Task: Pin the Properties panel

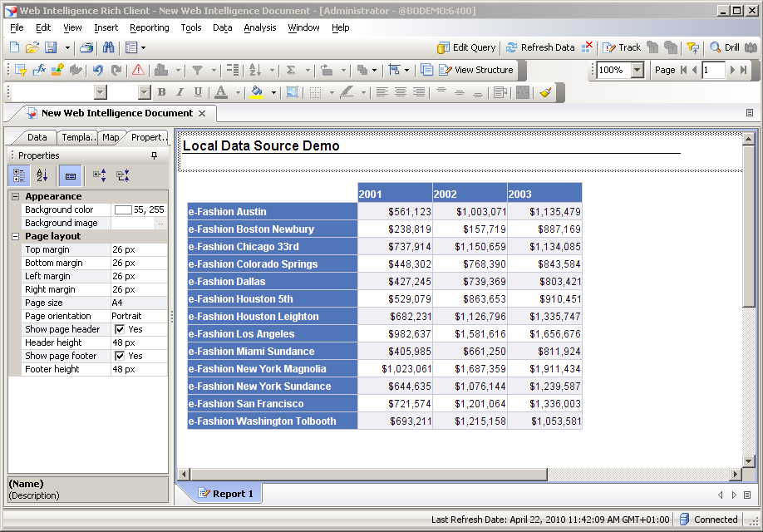Action: click(155, 155)
